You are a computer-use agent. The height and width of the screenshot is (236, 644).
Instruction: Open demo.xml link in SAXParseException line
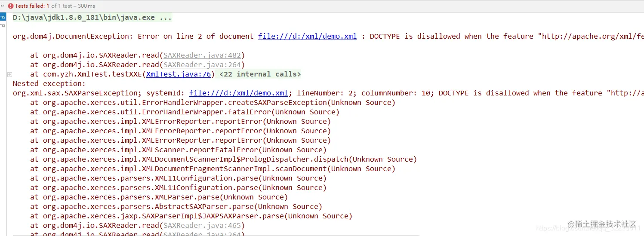click(239, 93)
